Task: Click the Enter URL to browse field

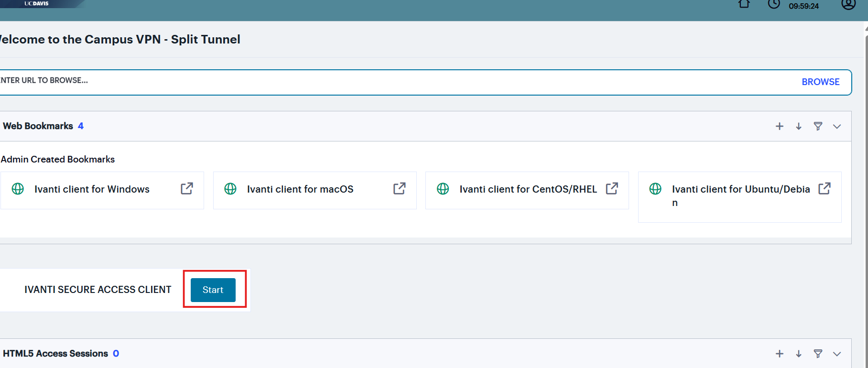Action: (x=382, y=81)
